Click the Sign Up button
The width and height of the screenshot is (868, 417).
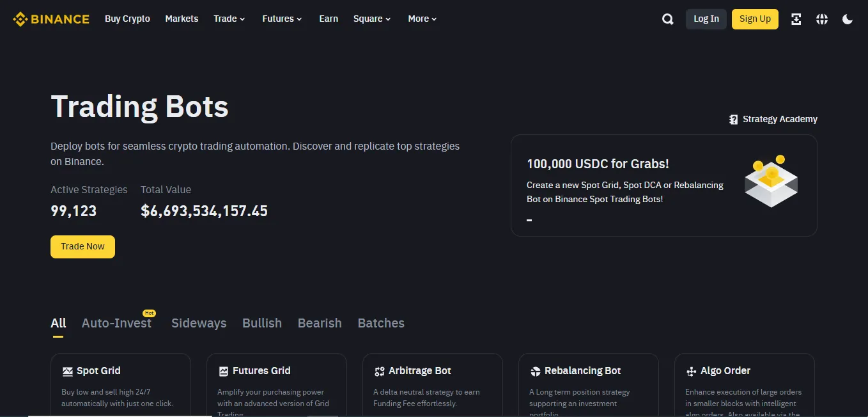coord(755,19)
